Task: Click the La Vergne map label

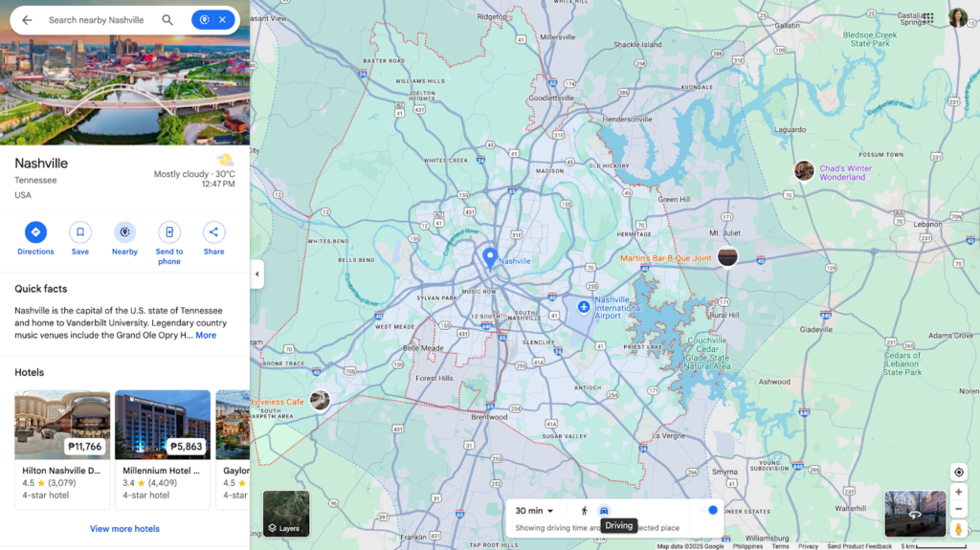Action: point(669,435)
